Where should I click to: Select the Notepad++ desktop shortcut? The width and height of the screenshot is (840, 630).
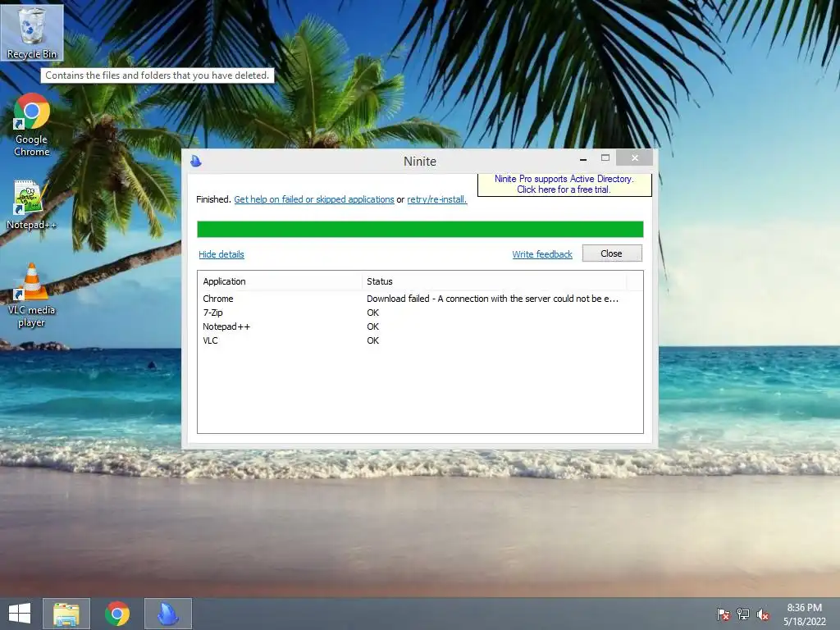pos(32,205)
